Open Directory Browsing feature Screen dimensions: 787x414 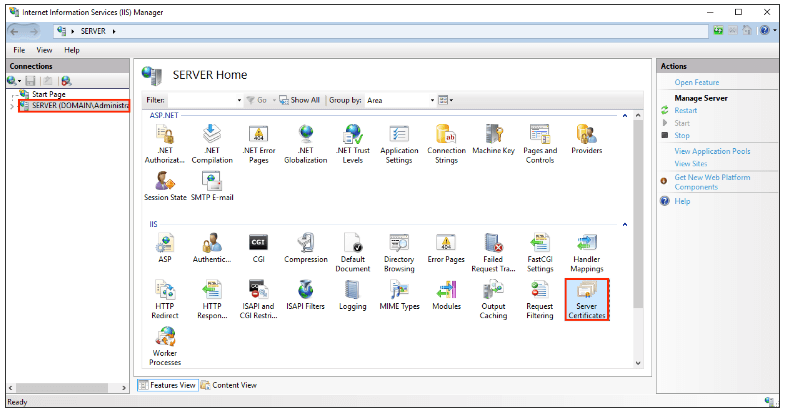399,253
